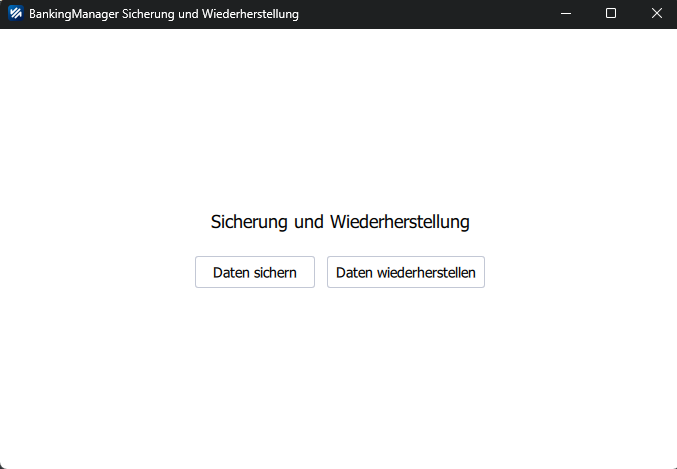Close the Sicherung und Wiederherstellung window
Screen dimensions: 677x469
pos(656,14)
